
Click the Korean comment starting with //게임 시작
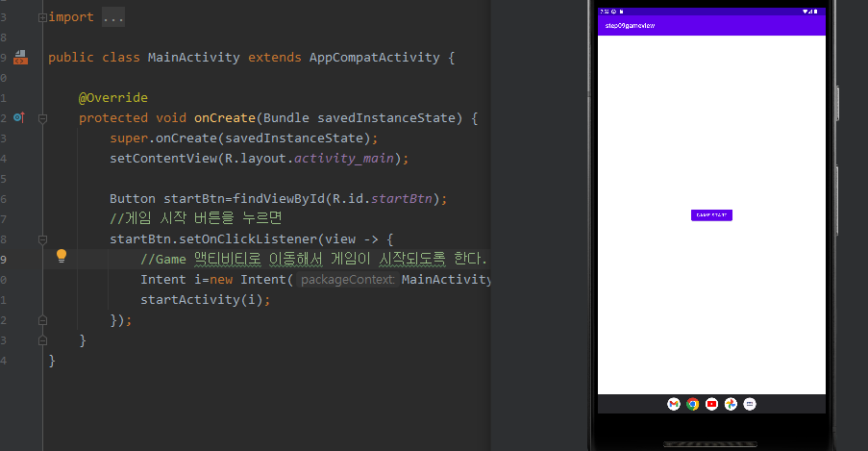[x=196, y=218]
